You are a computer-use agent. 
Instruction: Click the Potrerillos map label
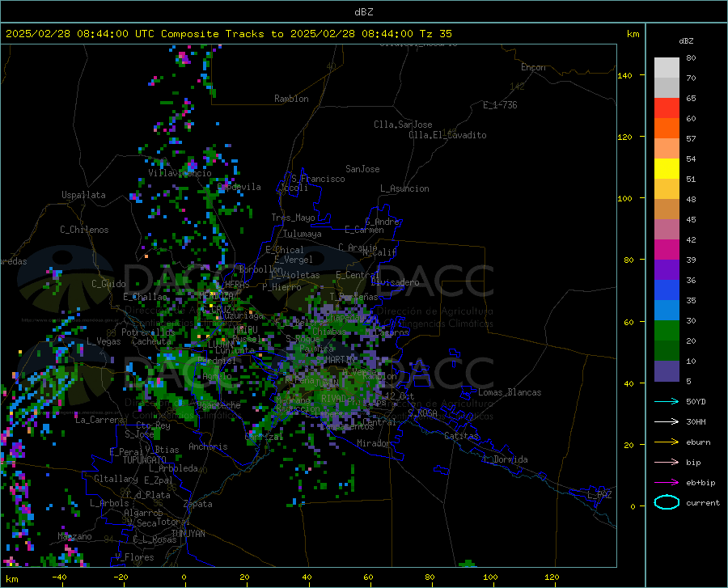click(x=148, y=332)
